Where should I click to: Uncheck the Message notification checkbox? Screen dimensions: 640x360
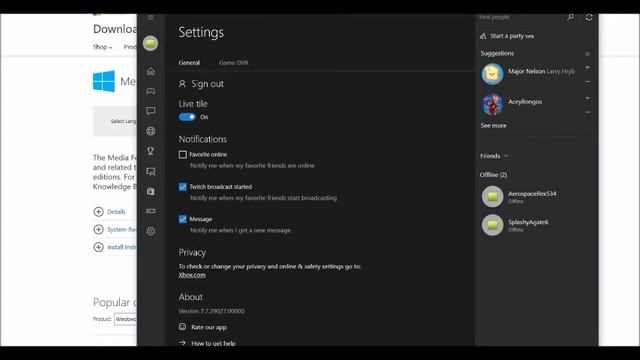coord(182,219)
